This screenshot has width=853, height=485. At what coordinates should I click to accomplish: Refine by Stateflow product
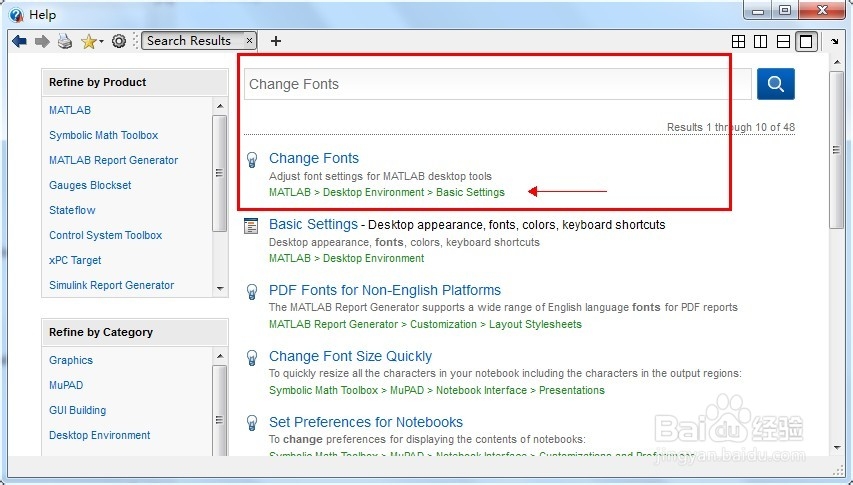(72, 210)
